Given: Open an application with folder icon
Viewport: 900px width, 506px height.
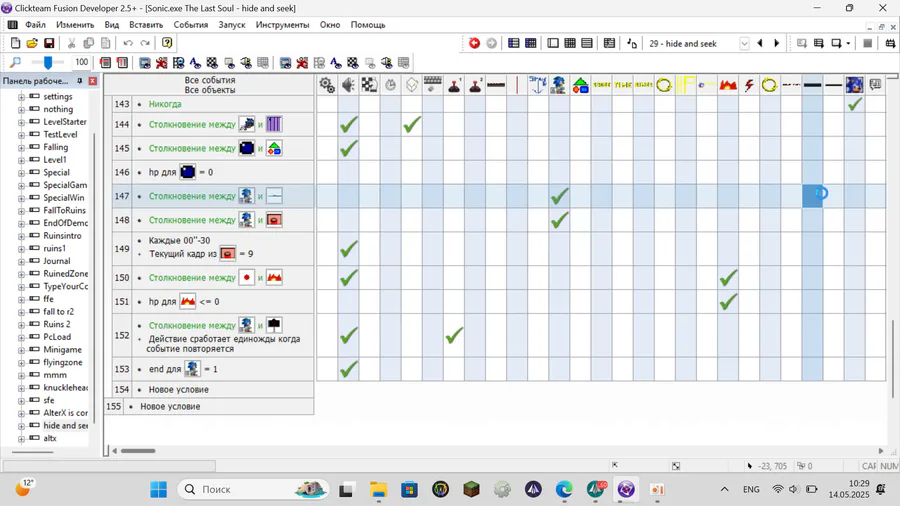Looking at the screenshot, I should [x=32, y=43].
